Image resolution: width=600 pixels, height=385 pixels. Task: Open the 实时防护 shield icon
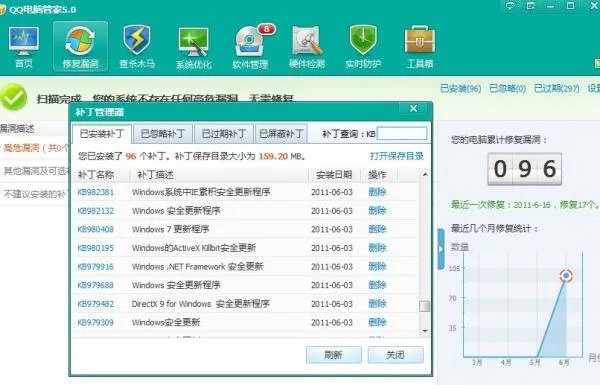(x=363, y=47)
